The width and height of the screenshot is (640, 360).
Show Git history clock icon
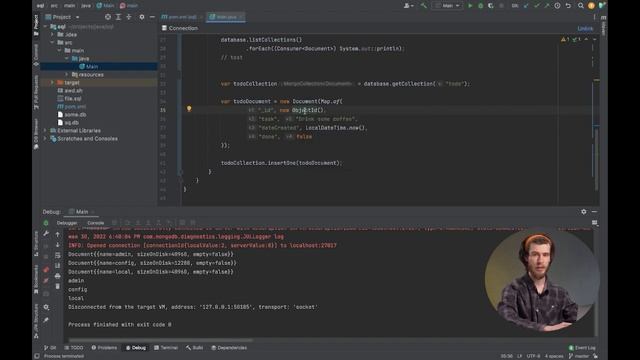pos(557,6)
